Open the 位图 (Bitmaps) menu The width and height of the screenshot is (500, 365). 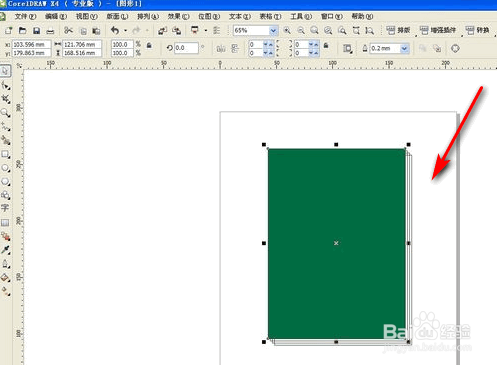coord(209,16)
